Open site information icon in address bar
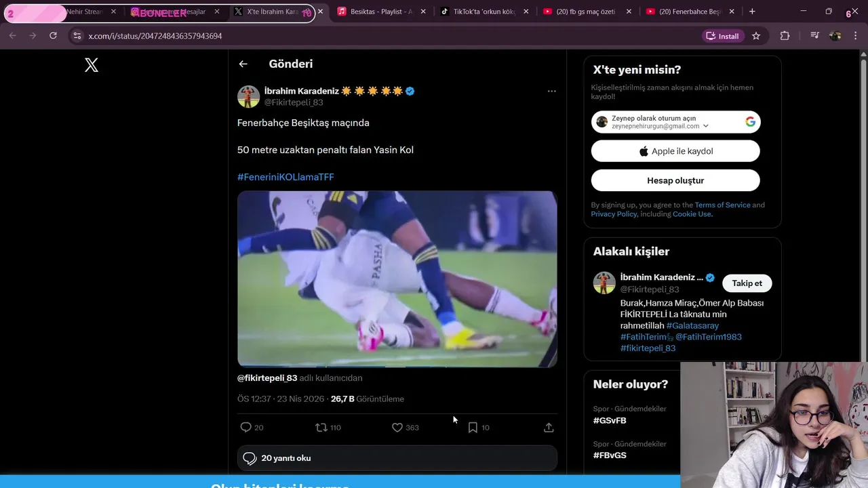The height and width of the screenshot is (488, 868). (x=77, y=36)
